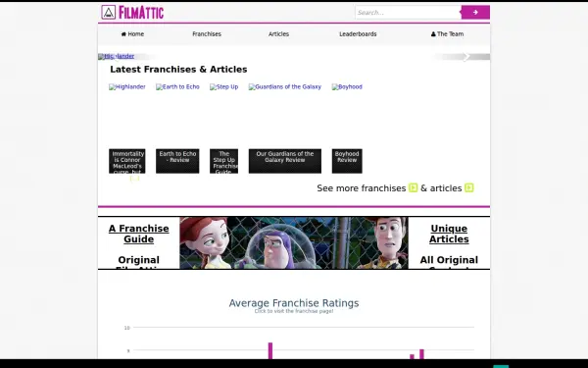Open 'Earth to Echo - Review' caption

[177, 162]
